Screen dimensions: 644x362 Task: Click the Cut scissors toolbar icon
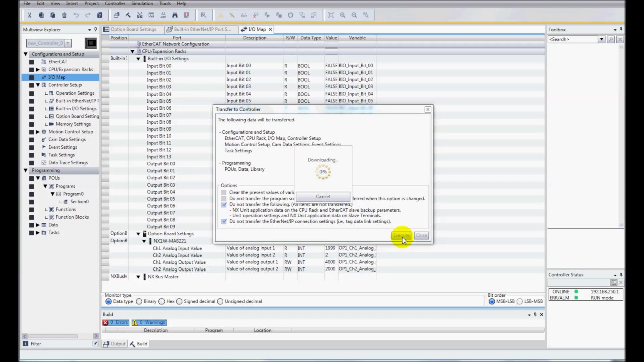[30, 15]
